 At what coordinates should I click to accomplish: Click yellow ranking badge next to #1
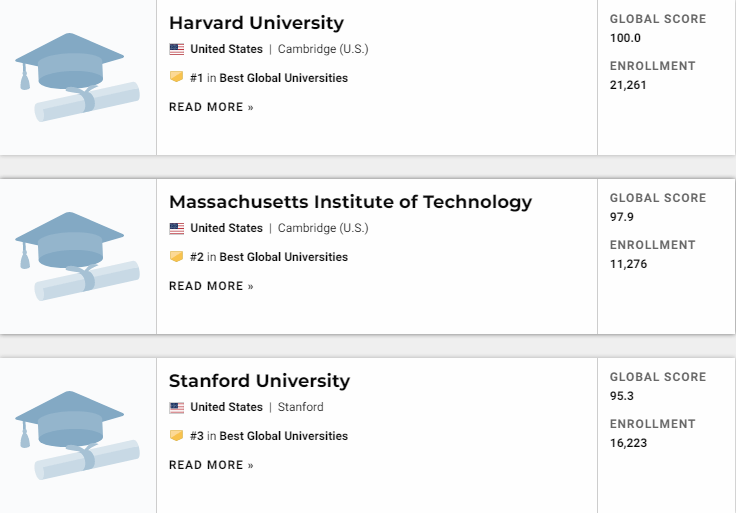point(177,77)
